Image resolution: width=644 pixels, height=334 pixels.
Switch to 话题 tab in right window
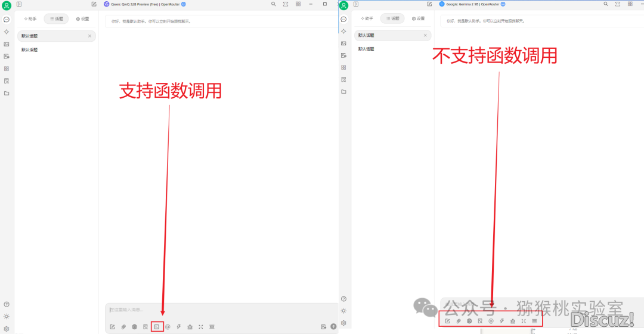tap(392, 18)
